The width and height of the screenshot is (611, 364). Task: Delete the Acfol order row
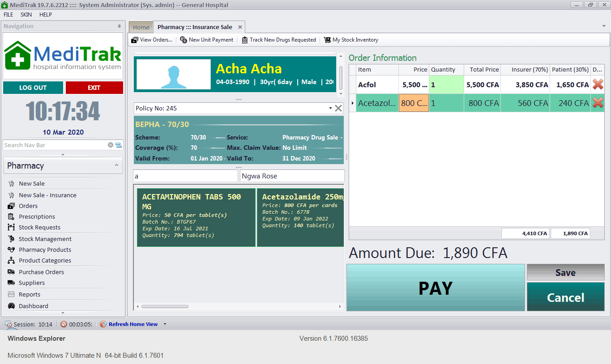[x=598, y=85]
